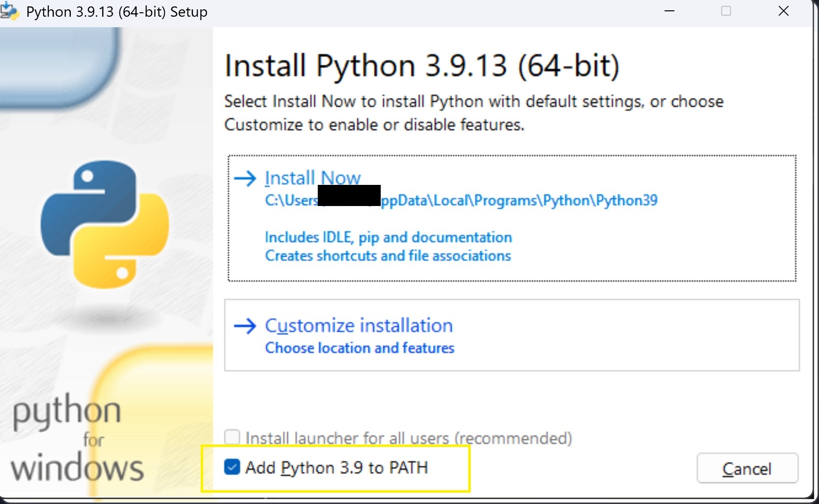Click the greyed-out maximize window button
The width and height of the screenshot is (819, 504).
pyautogui.click(x=726, y=11)
